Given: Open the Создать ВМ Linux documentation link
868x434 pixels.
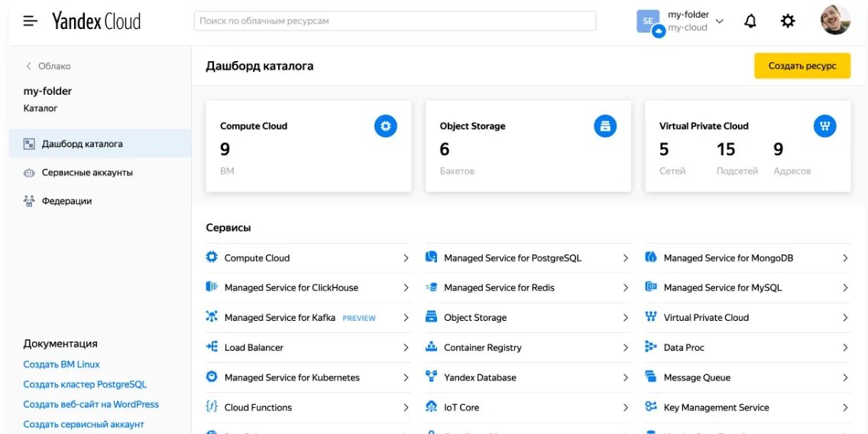Looking at the screenshot, I should [x=61, y=364].
